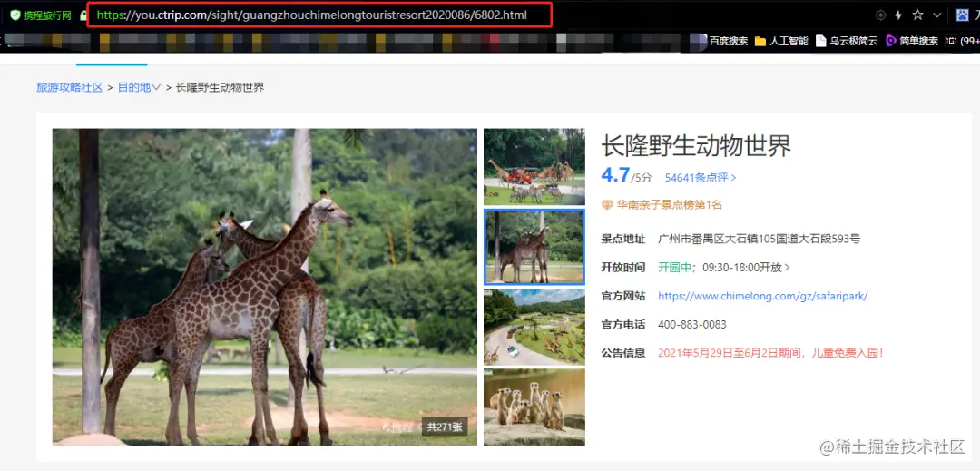Click the address 广州市番禺区大石镇105国道大石段593号

tap(759, 238)
